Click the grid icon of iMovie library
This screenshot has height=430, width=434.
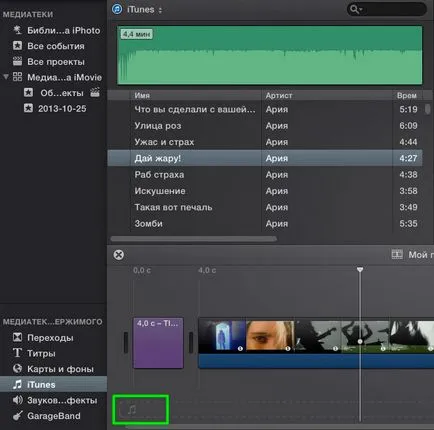pyautogui.click(x=17, y=77)
